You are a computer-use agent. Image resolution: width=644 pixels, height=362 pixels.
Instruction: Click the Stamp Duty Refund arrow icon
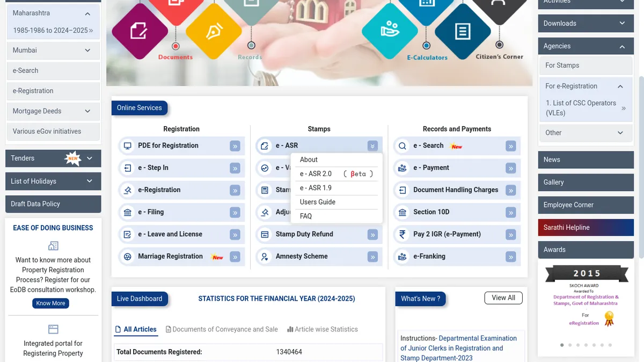pos(372,235)
